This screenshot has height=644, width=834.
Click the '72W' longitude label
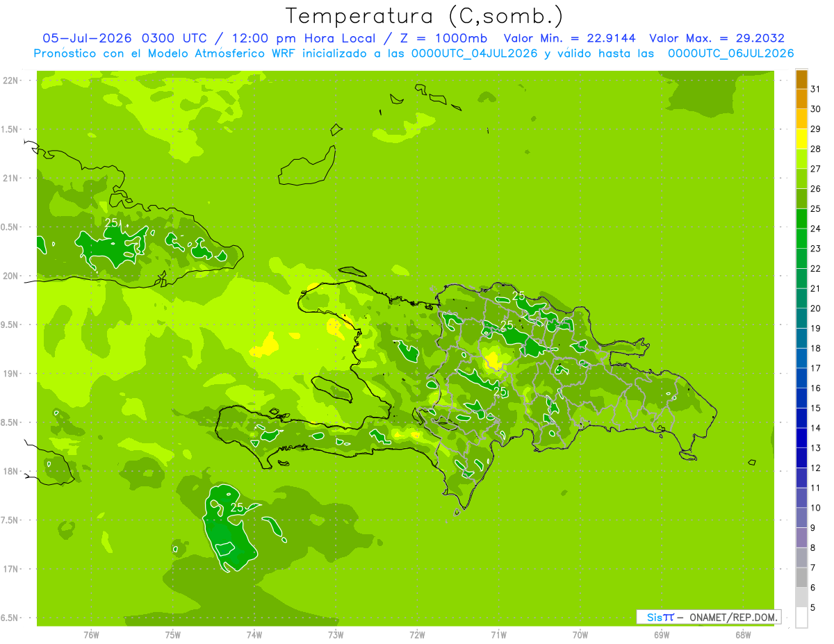tap(417, 635)
